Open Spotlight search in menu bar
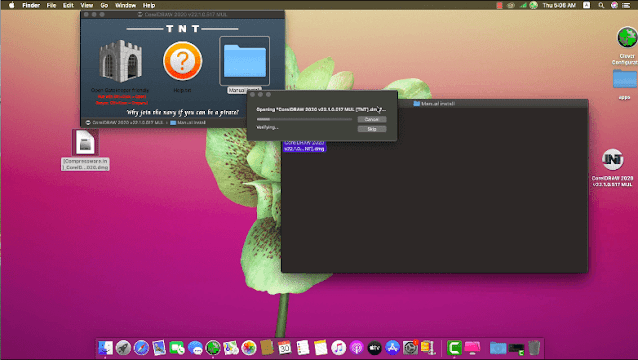This screenshot has width=638, height=360. (601, 5)
